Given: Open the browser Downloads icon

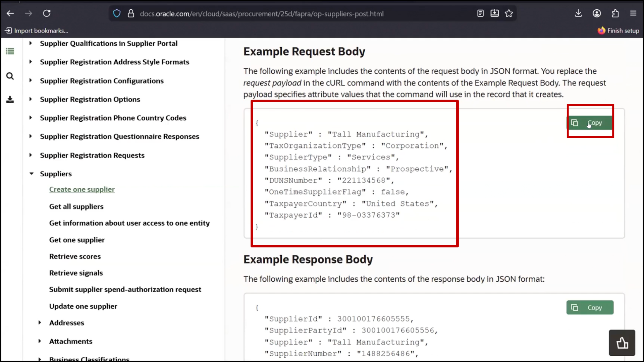Looking at the screenshot, I should click(x=578, y=13).
